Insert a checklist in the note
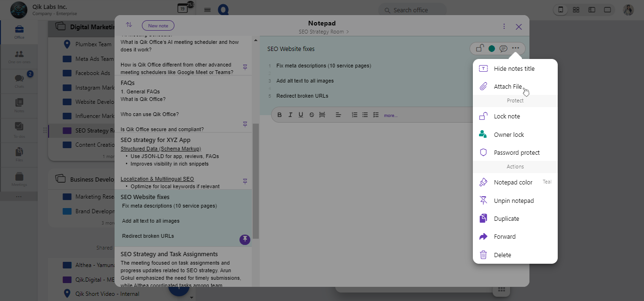Viewport: 644px width, 301px height. pyautogui.click(x=376, y=115)
